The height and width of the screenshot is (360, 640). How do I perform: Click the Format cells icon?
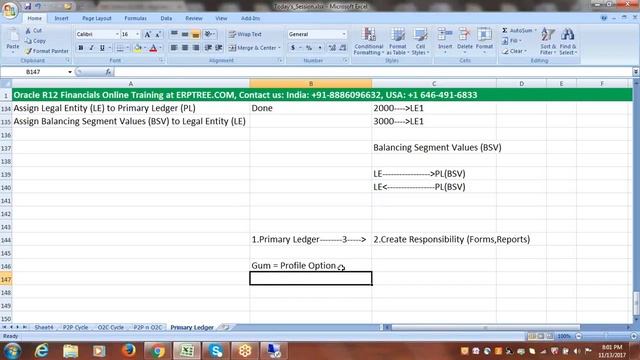click(x=484, y=35)
